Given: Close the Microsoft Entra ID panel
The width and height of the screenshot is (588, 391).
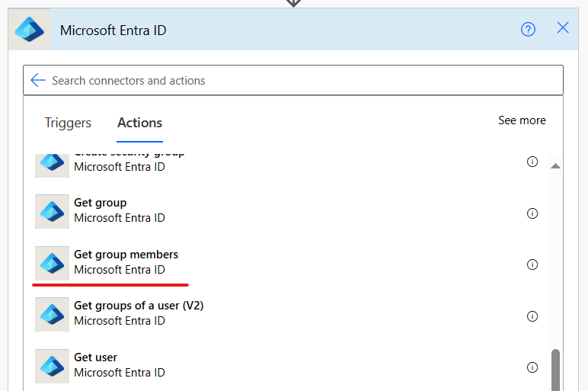Looking at the screenshot, I should (563, 27).
